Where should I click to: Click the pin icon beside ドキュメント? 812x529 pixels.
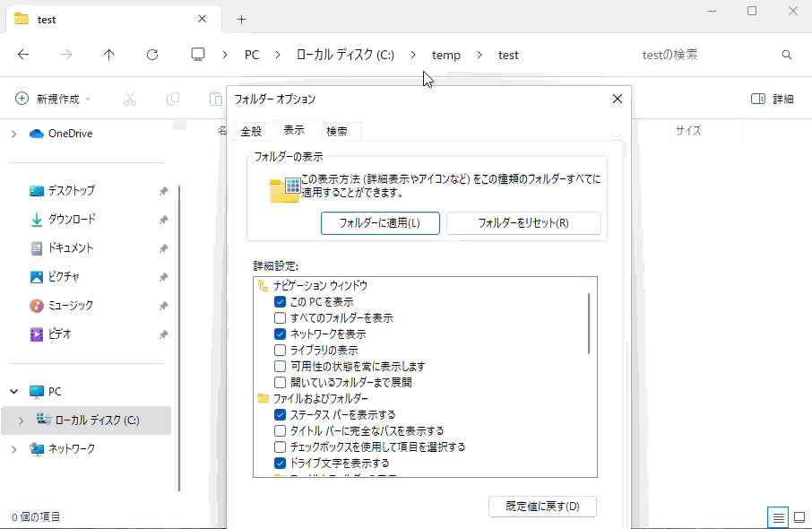[164, 248]
